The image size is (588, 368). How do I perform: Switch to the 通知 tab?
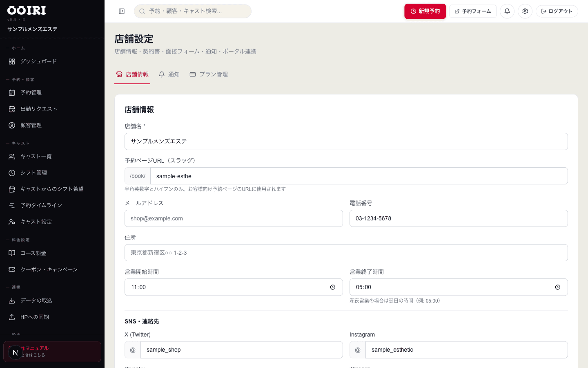(169, 74)
